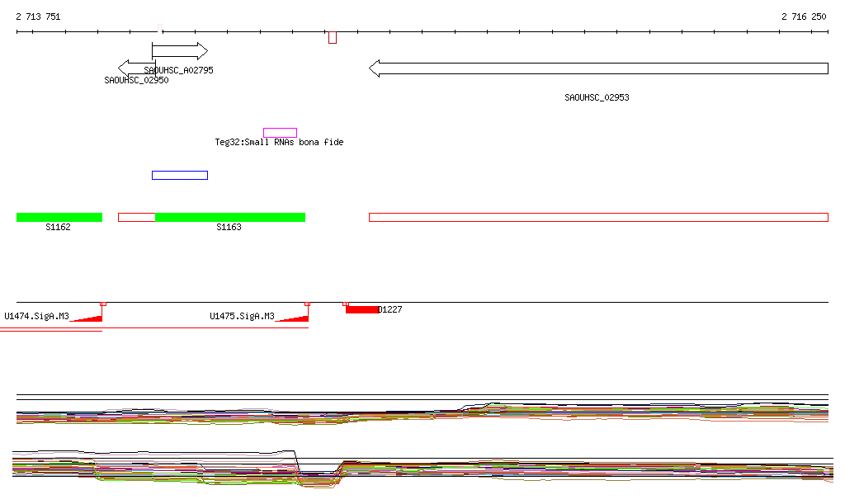
Task: Click the Teg32:Small RNAs bona fide label
Action: [x=279, y=143]
